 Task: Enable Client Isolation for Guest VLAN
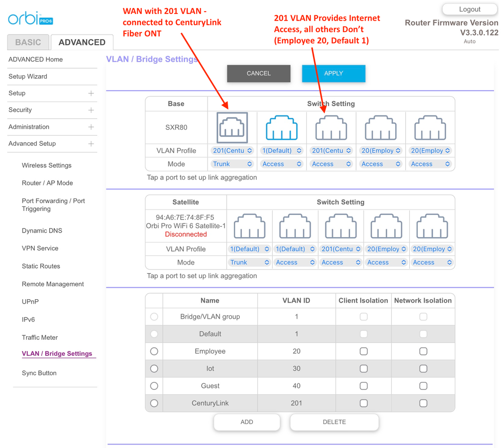[x=364, y=386]
